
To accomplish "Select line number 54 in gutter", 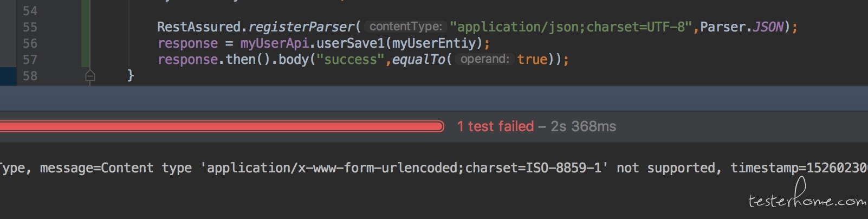I will click(x=30, y=11).
